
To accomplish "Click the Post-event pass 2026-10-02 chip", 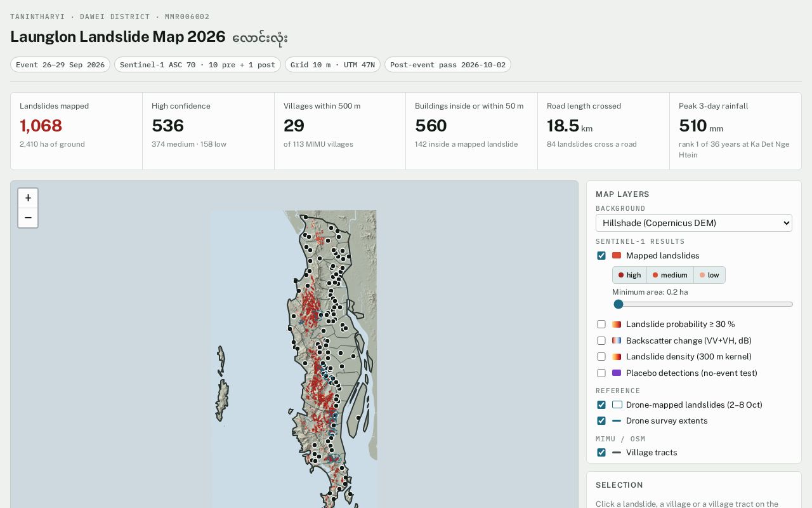I will tap(448, 65).
